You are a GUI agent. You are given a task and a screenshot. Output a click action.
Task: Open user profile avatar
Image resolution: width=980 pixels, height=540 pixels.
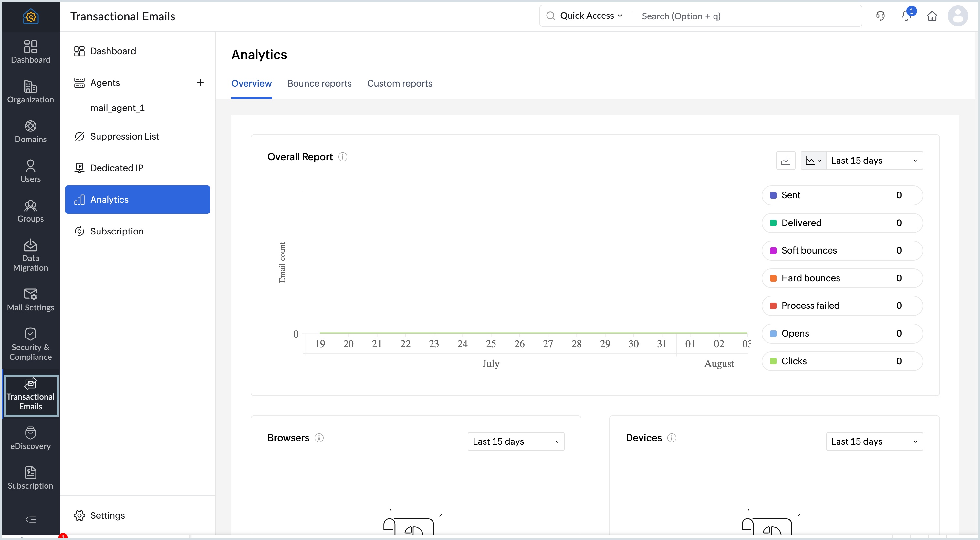click(958, 16)
